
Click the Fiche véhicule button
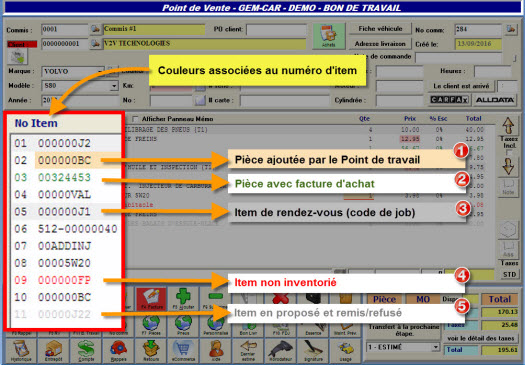point(380,29)
